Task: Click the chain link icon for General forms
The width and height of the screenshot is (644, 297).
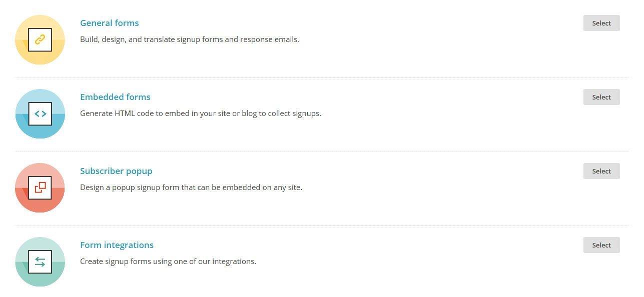Action: (40, 39)
